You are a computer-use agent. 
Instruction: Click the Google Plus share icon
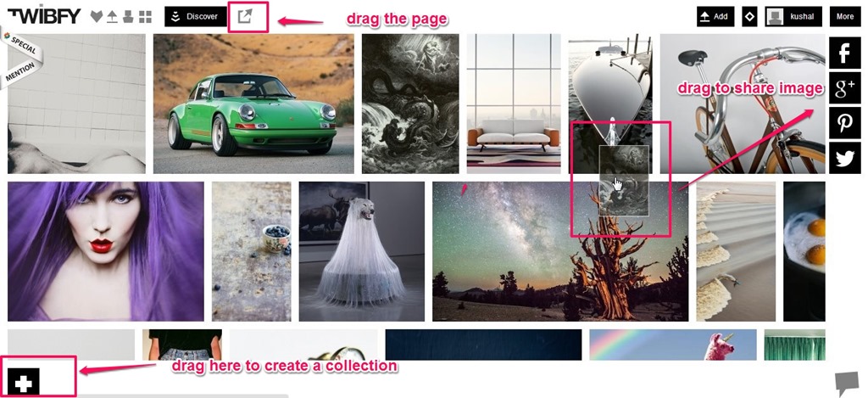[845, 88]
